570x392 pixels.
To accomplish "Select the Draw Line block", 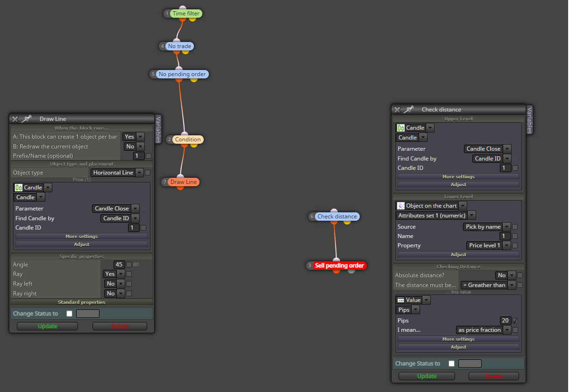I will [x=184, y=182].
